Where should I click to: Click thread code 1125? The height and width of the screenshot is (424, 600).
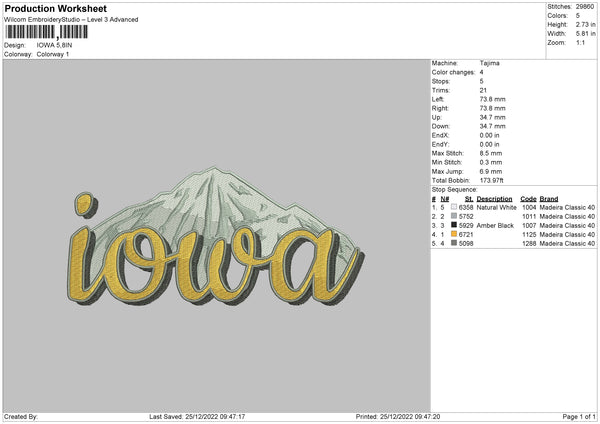(529, 235)
